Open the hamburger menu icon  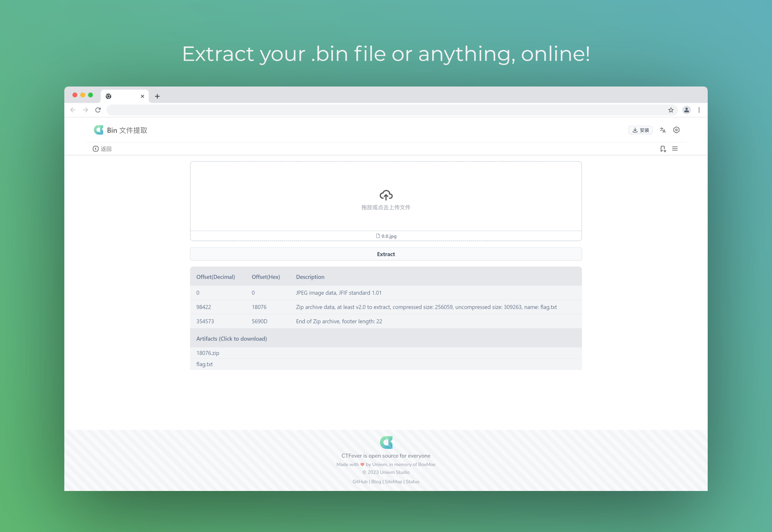tap(675, 149)
